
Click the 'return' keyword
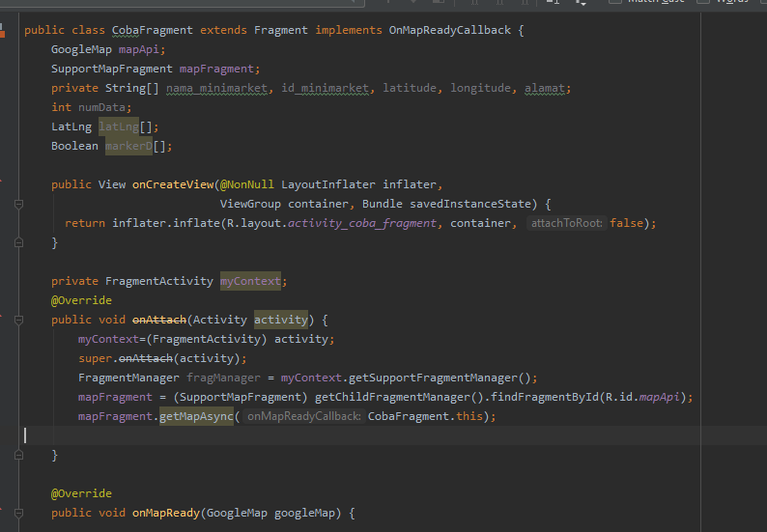pos(85,223)
